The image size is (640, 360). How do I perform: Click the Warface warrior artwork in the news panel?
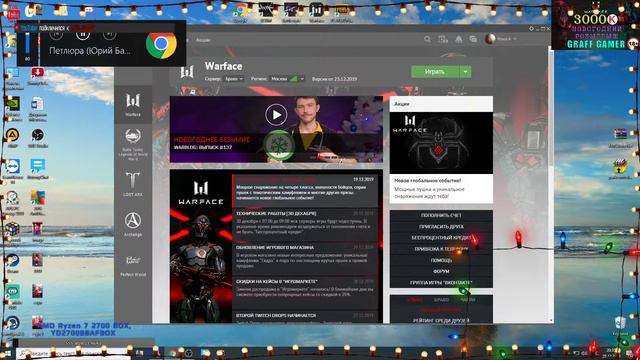(x=201, y=247)
